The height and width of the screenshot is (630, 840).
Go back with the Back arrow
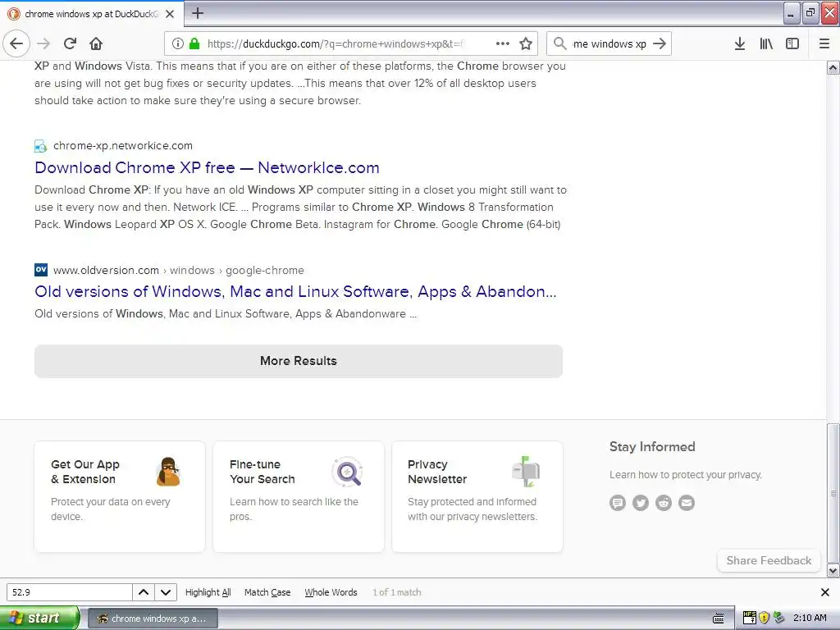point(16,43)
